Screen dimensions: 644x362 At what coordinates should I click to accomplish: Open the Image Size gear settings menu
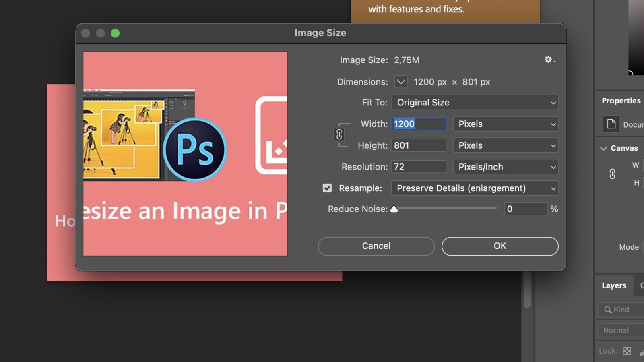tap(549, 60)
